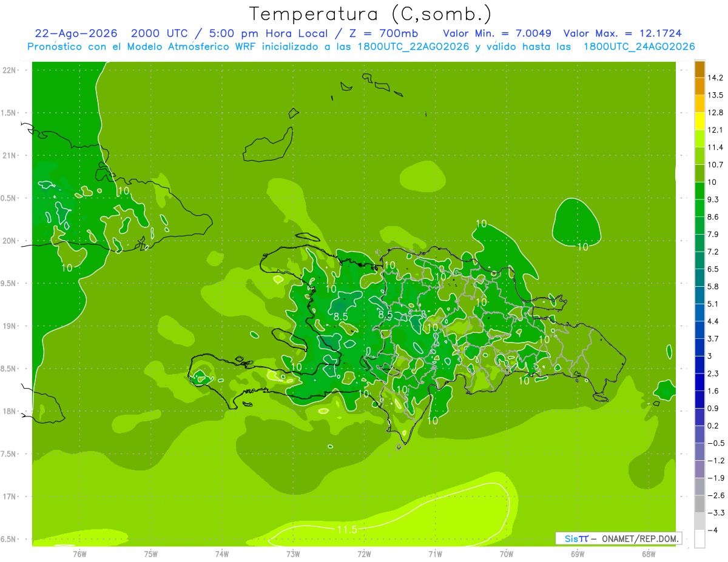Click '1800UTC_24AGO2026' valid-until time
The width and height of the screenshot is (728, 562).
639,47
